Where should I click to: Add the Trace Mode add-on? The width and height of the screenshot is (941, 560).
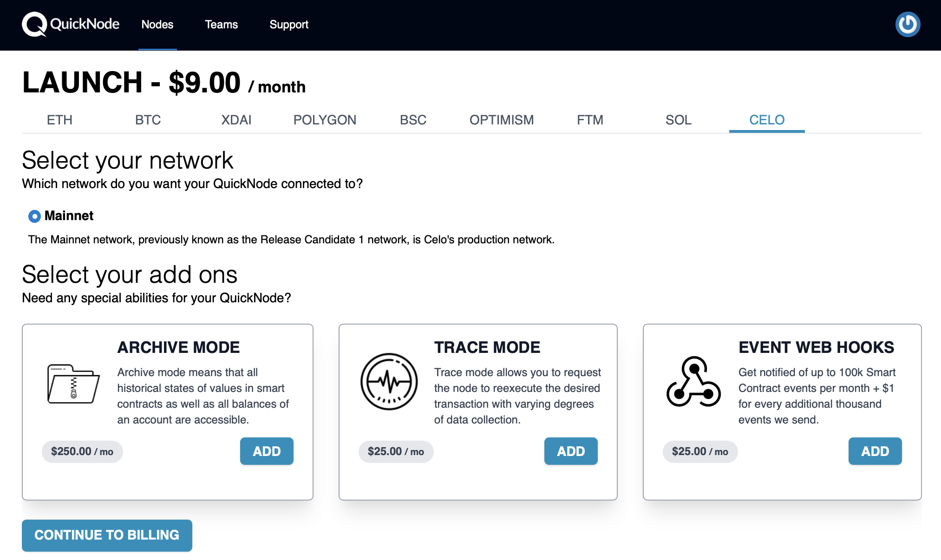[571, 451]
